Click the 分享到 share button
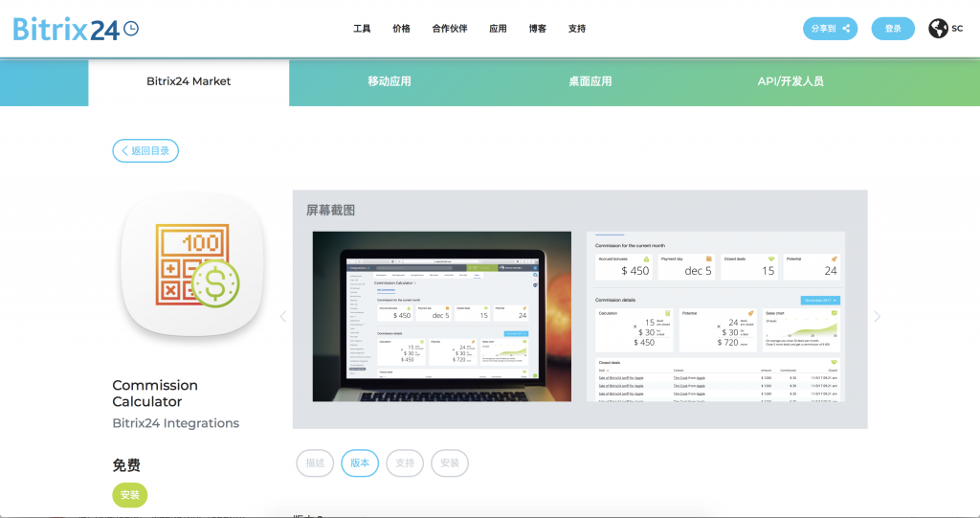 [830, 29]
